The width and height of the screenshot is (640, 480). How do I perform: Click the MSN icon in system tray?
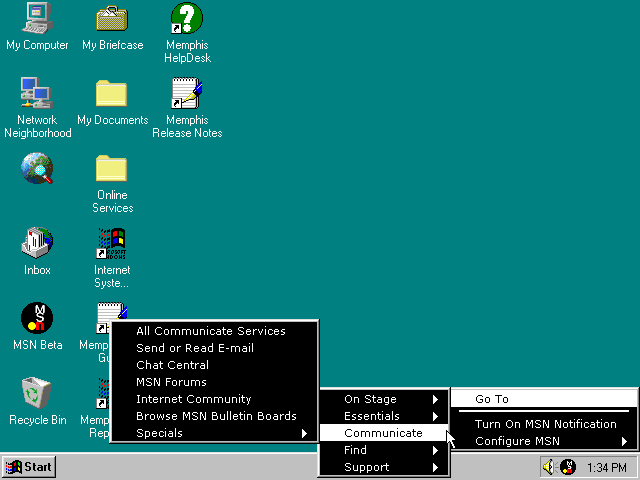coord(567,467)
